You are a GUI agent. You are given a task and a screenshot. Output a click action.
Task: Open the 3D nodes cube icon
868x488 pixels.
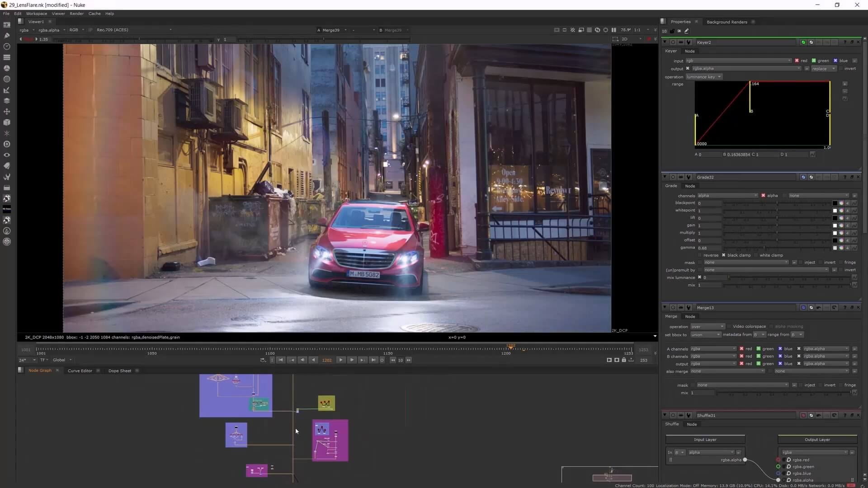tap(7, 122)
